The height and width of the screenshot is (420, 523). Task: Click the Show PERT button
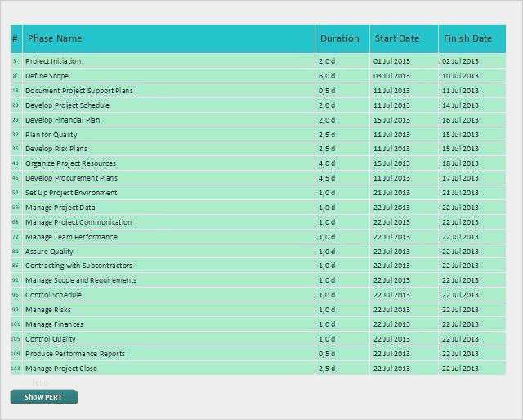43,397
